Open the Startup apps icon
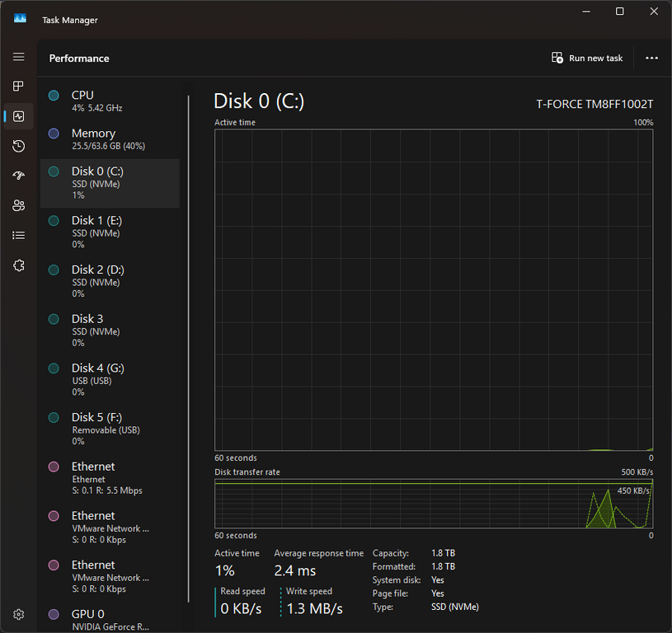This screenshot has height=633, width=672. [18, 176]
